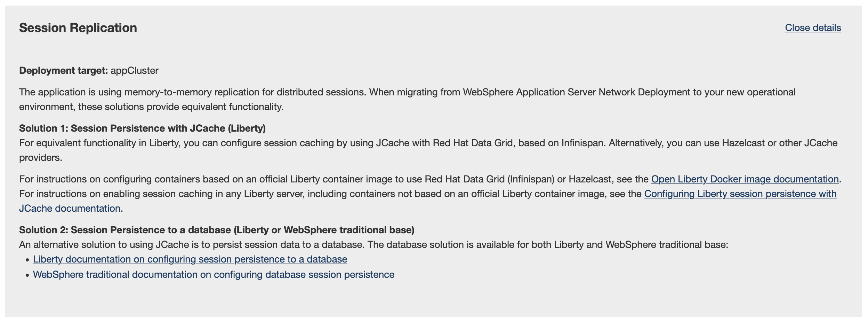Click Solution 1 Session Persistence with JCache heading
The height and width of the screenshot is (321, 868).
tap(142, 128)
